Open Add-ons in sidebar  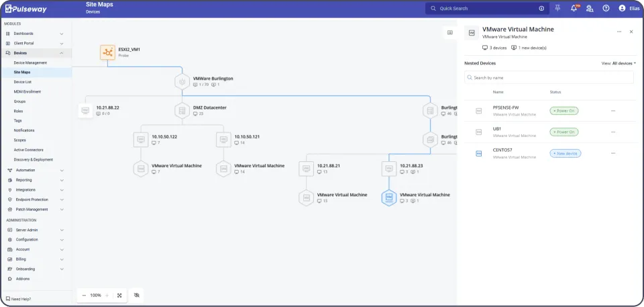pos(23,279)
